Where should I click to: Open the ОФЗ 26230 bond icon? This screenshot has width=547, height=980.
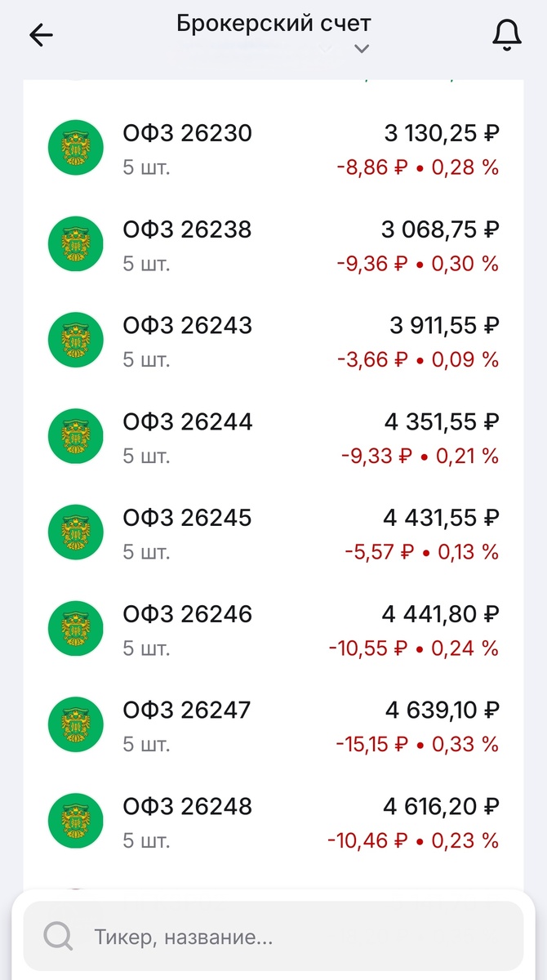click(x=75, y=147)
